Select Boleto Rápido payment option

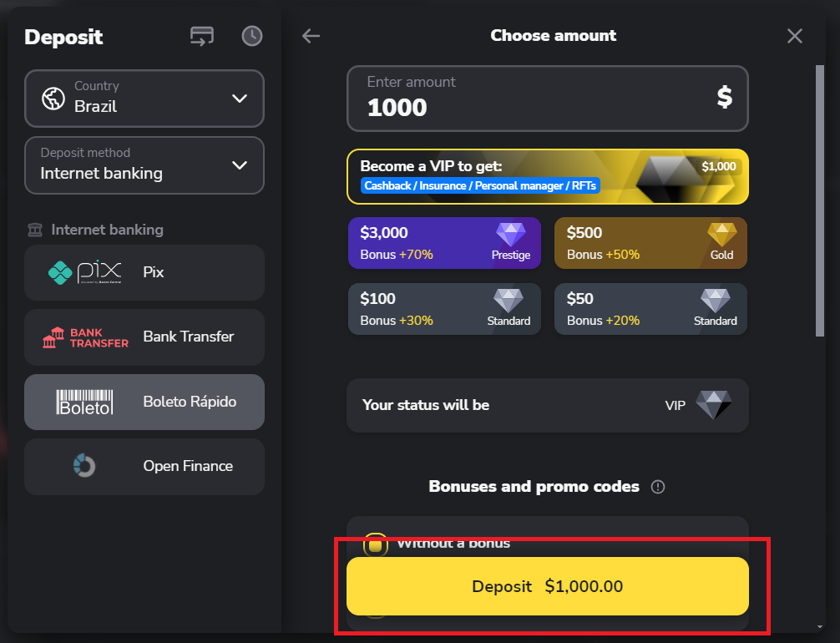point(144,402)
